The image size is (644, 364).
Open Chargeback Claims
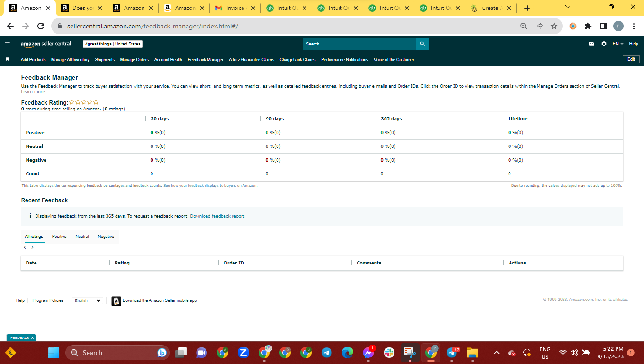pos(297,60)
